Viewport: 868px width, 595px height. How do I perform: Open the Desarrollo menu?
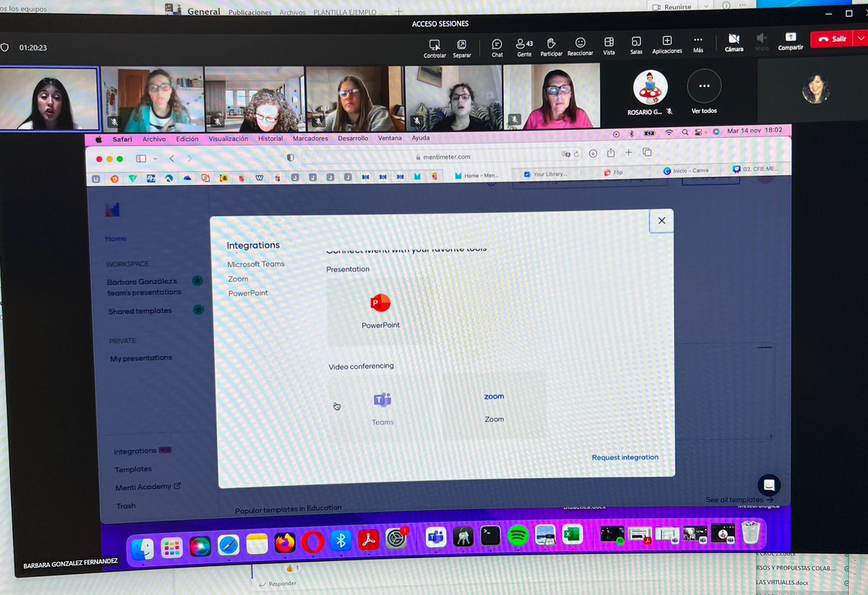352,138
